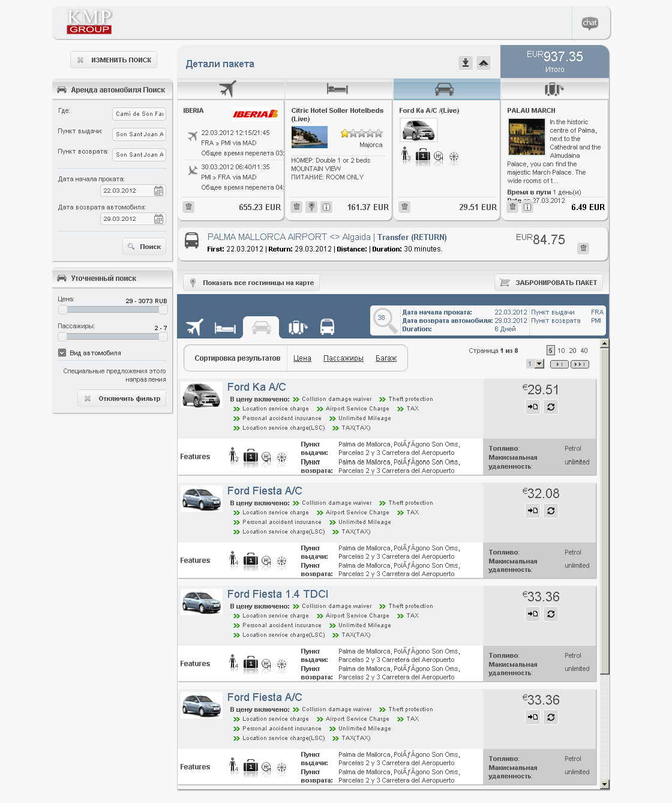Show 40 results per page
This screenshot has width=672, height=803.
(x=584, y=350)
